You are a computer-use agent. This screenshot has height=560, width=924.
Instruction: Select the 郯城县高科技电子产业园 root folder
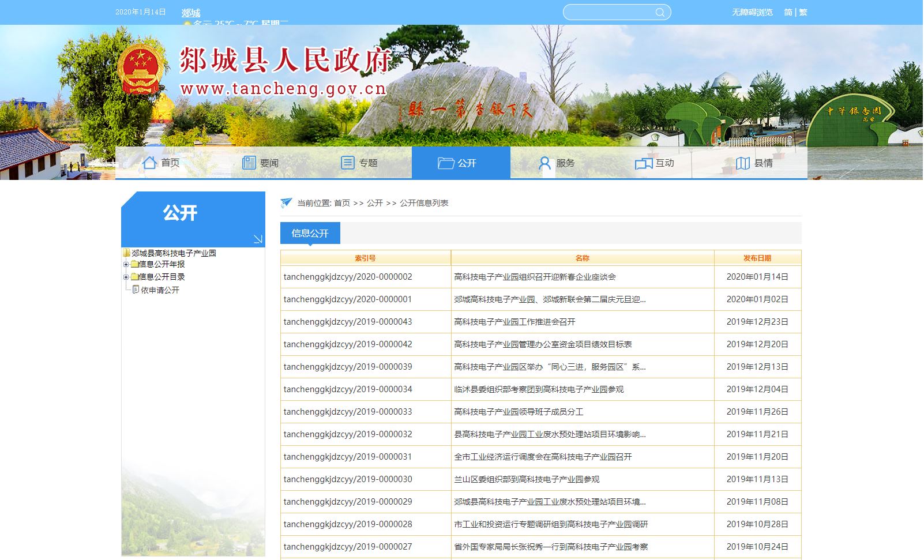click(x=173, y=253)
